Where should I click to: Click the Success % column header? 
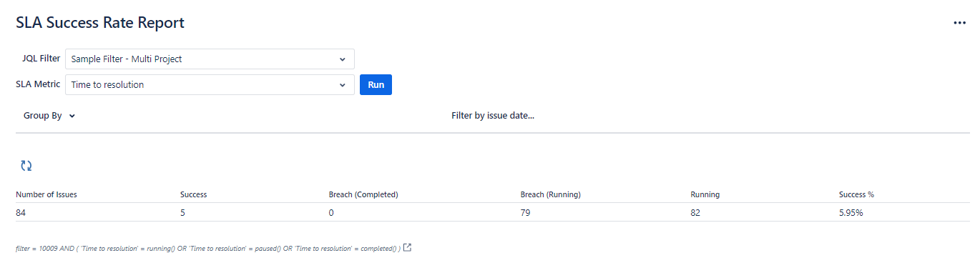click(x=856, y=194)
